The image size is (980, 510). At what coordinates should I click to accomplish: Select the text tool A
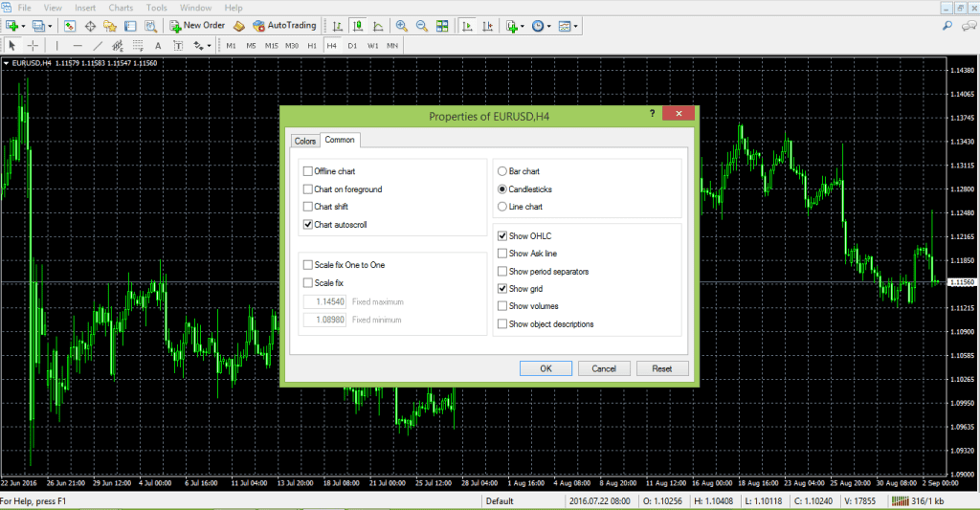point(158,45)
